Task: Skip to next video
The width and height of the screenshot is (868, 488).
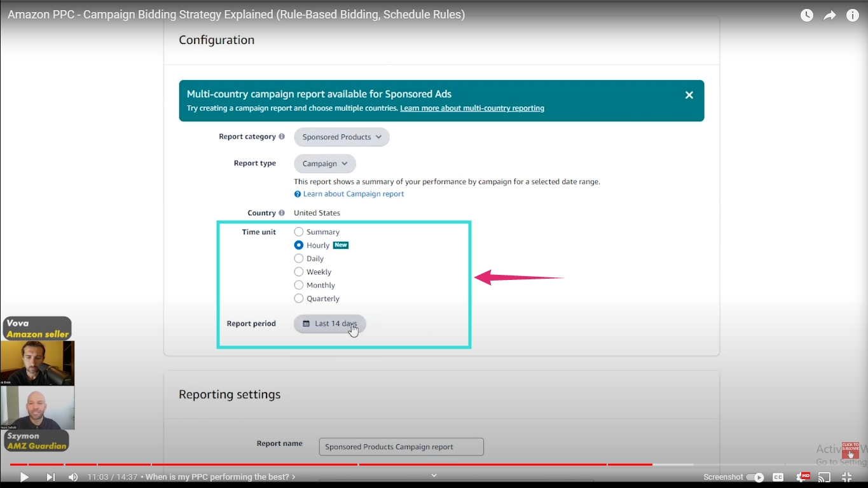Action: point(50,477)
